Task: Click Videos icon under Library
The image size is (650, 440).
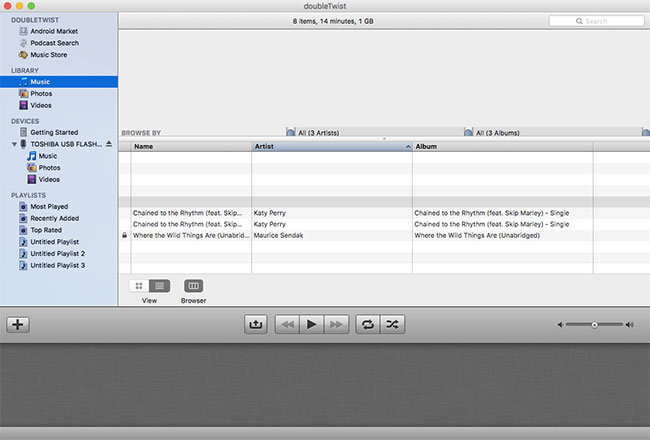Action: pos(24,105)
